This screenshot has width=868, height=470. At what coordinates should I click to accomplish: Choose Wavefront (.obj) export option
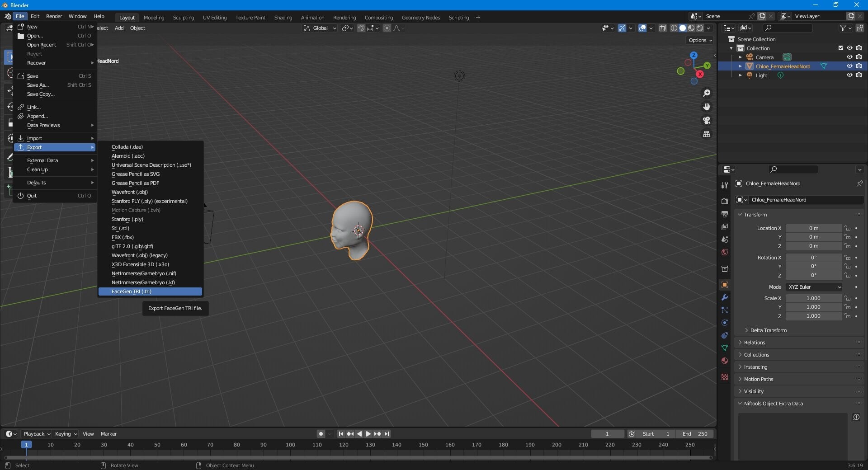150,192
